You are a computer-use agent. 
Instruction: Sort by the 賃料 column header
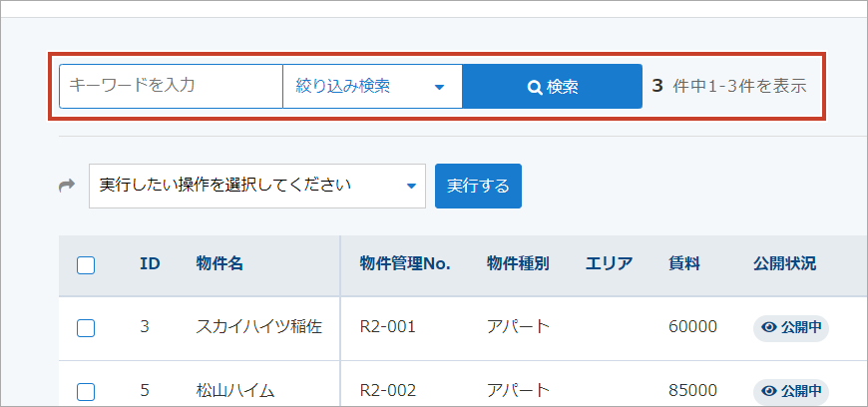click(x=684, y=264)
